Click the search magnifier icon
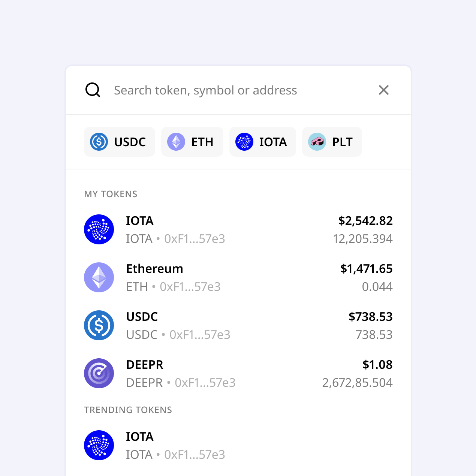This screenshot has width=476, height=476. (93, 90)
